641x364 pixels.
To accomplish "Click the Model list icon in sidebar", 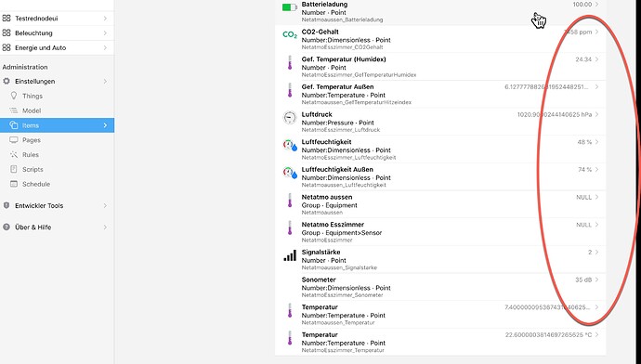I will point(14,110).
